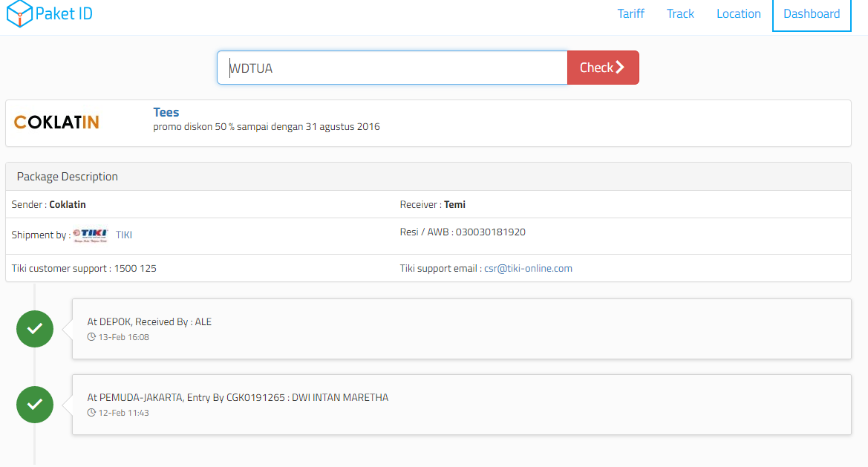868x467 pixels.
Task: Click green checkmark for PEMUDA-JAKARTA entry
Action: 35,405
